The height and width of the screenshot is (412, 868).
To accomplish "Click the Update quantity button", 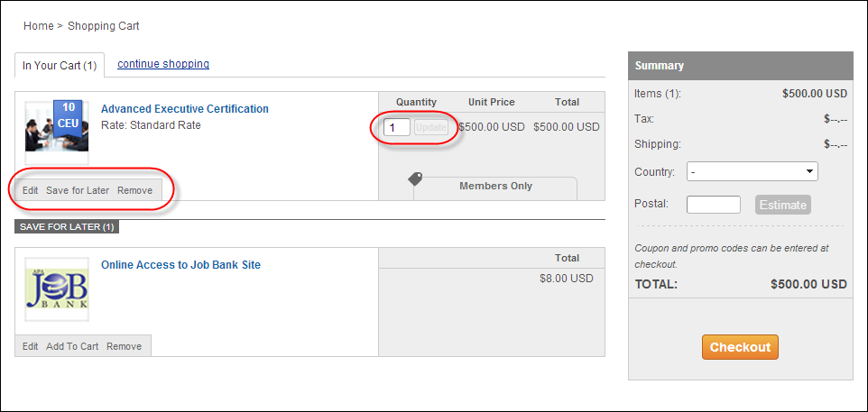I will coord(431,128).
